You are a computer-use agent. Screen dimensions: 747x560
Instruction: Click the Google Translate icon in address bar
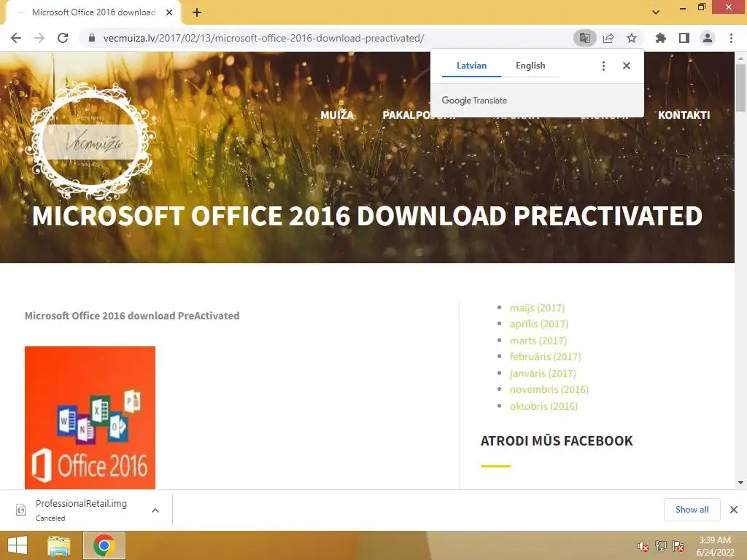(584, 38)
